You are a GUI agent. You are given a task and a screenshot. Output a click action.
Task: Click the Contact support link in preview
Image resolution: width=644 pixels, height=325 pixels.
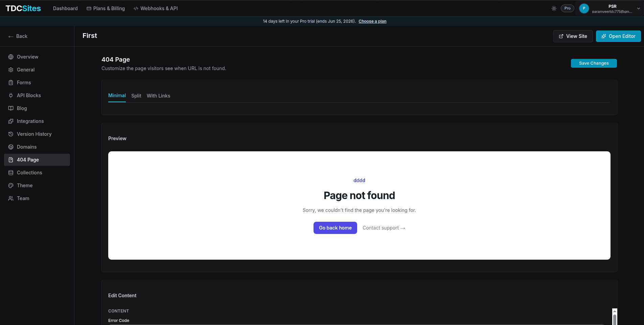(x=384, y=228)
